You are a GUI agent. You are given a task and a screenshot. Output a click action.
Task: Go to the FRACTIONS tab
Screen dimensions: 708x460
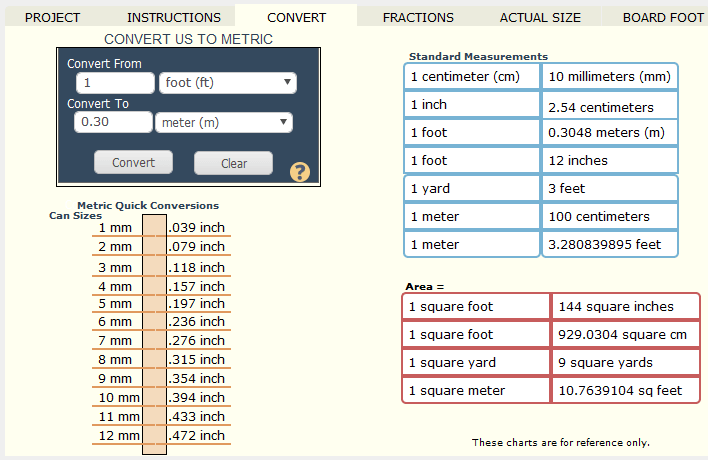[418, 17]
